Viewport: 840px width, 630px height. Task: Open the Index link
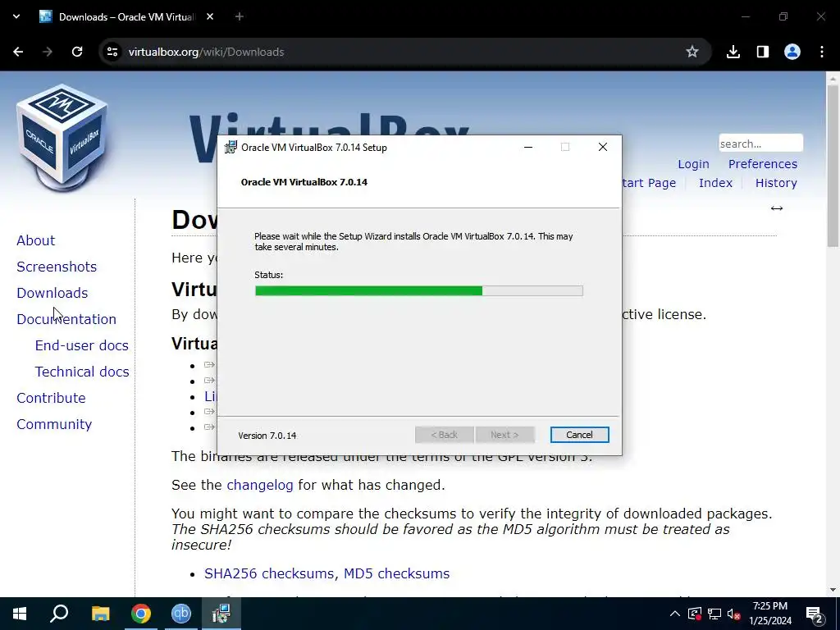715,183
